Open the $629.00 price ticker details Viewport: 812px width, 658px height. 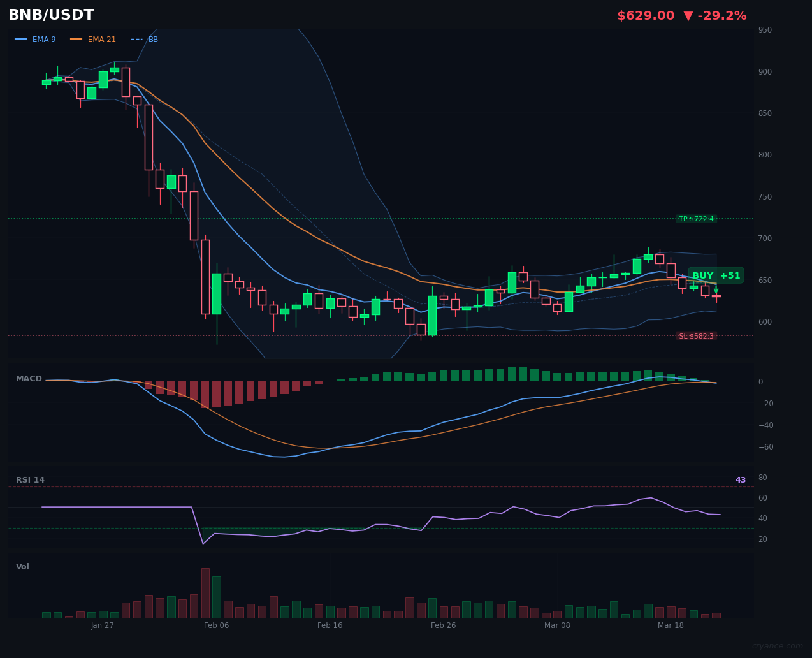tap(646, 15)
